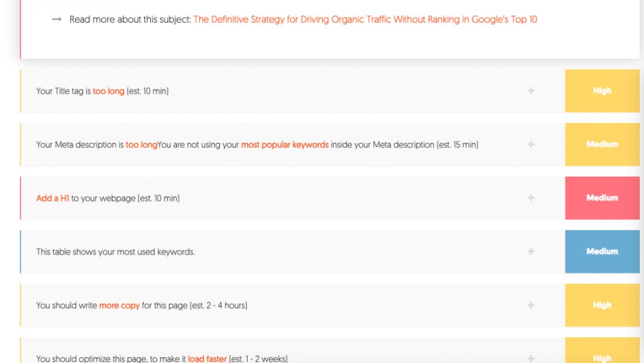Screen dimensions: 644x363
Task: Expand the Title tag too long row
Action: pyautogui.click(x=531, y=91)
